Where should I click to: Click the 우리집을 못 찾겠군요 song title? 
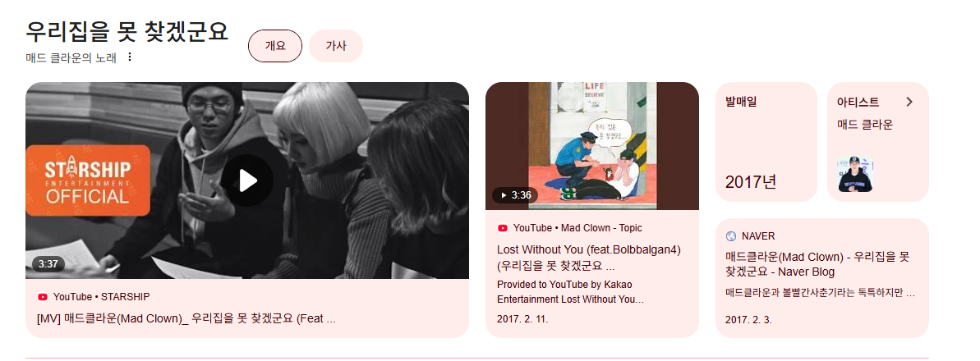coord(127,30)
